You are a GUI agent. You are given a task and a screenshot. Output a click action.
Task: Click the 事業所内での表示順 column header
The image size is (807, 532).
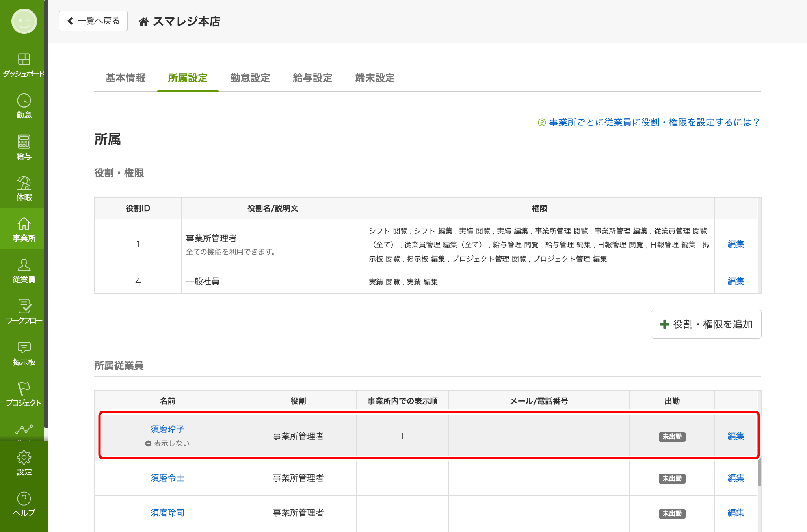402,401
